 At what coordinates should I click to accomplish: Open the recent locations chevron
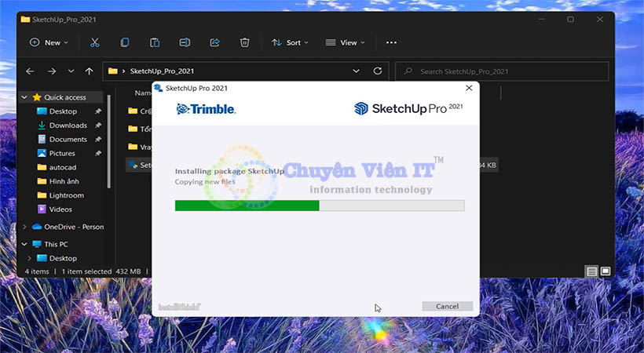(71, 71)
